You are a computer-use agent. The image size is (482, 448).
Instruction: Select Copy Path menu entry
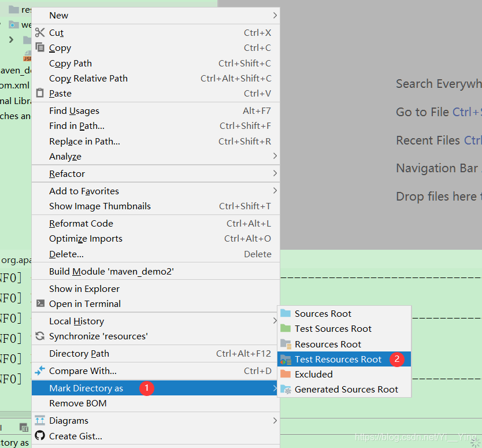(155, 63)
